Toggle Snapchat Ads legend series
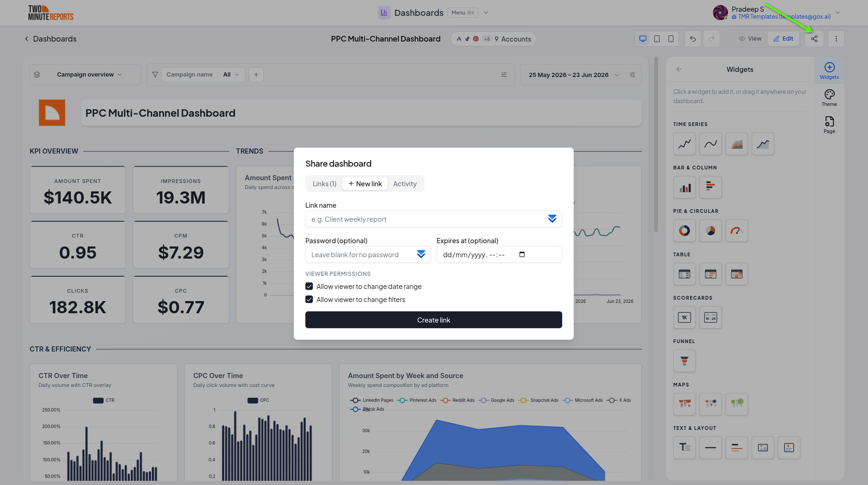The width and height of the screenshot is (868, 485). coord(538,400)
